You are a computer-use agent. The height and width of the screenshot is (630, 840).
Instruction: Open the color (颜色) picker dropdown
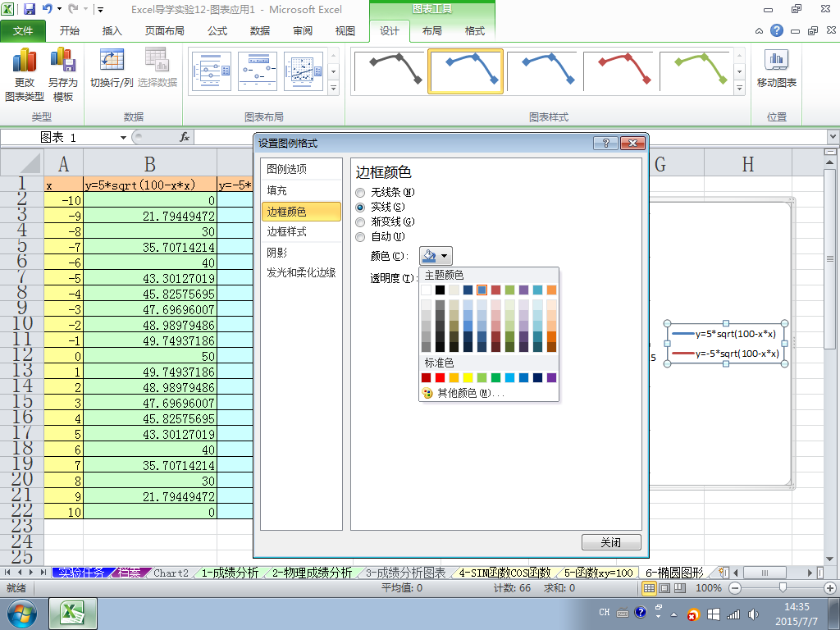(436, 256)
